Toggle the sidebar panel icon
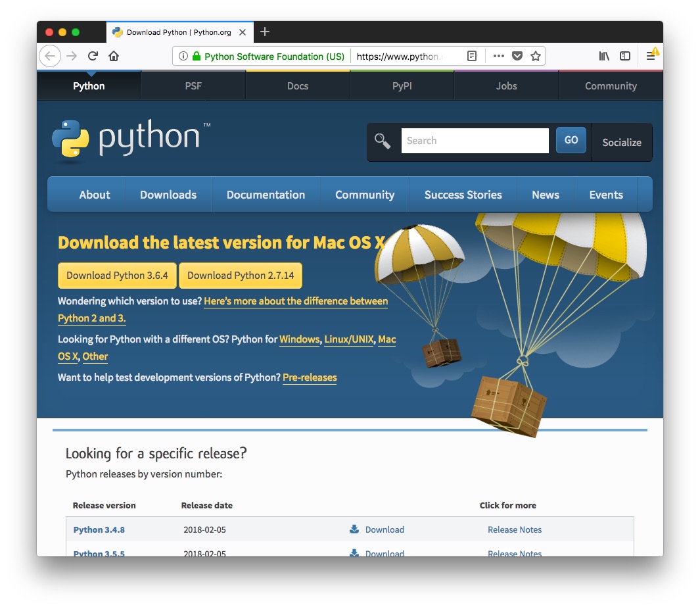This screenshot has width=700, height=609. click(x=625, y=56)
